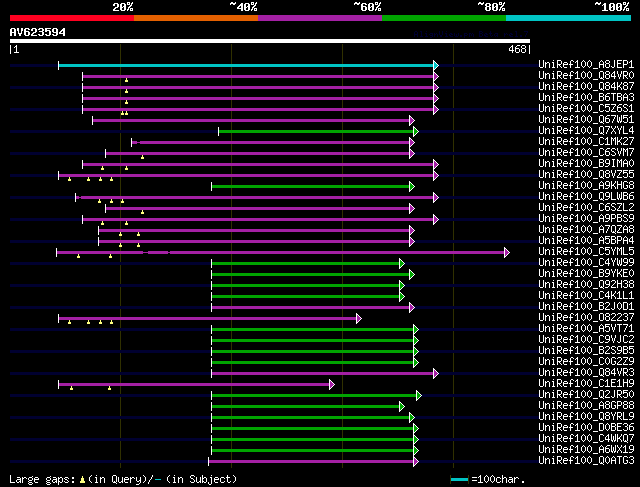Click the AV623594 query name
The width and height of the screenshot is (640, 487).
pos(38,32)
